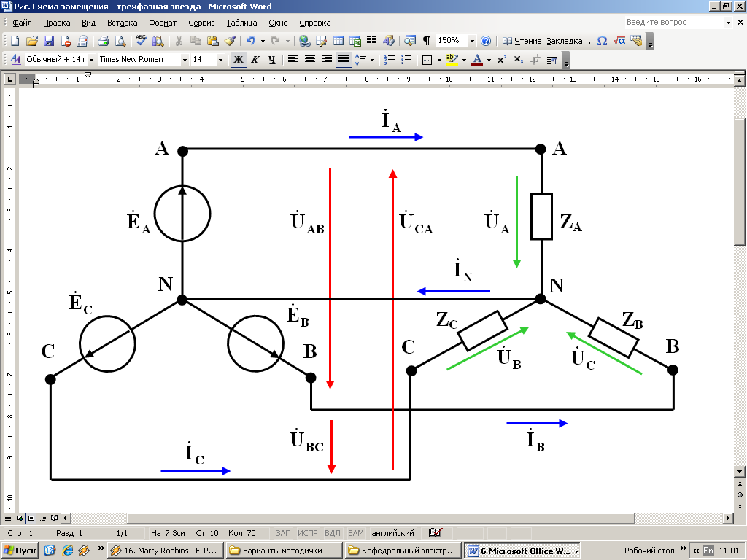Screen dimensions: 747x560
Task: Toggle ЗАП macro recording in the status bar
Action: (x=283, y=533)
